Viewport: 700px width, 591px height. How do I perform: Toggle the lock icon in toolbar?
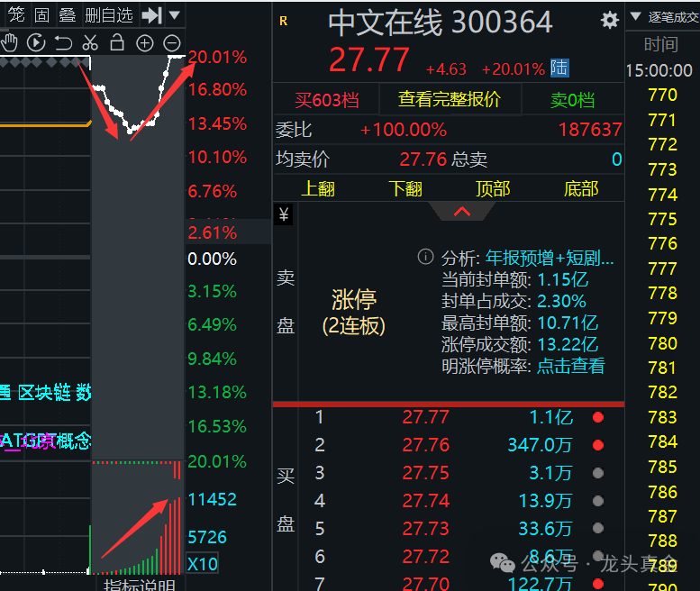[117, 43]
